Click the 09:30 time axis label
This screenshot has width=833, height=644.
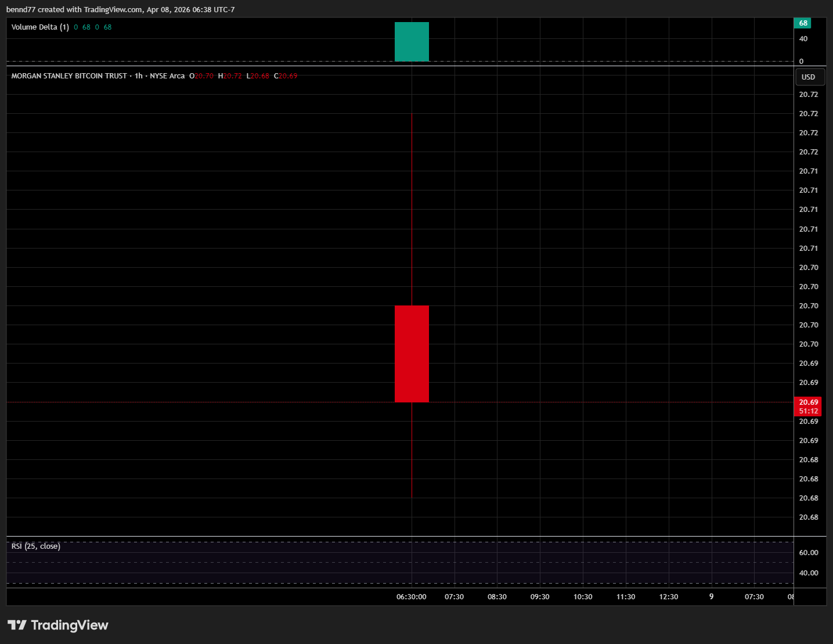pyautogui.click(x=540, y=597)
